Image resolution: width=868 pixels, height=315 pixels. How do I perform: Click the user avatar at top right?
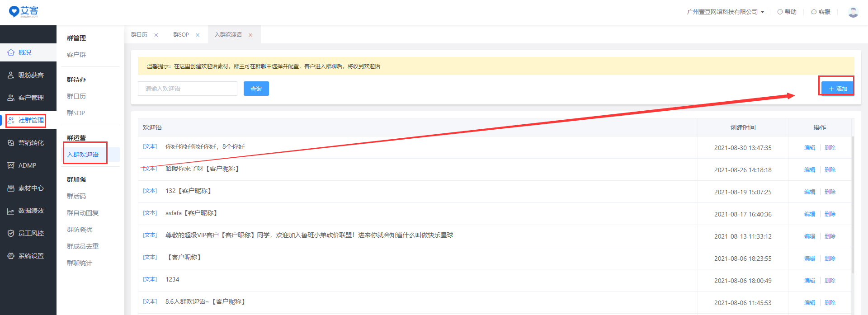[853, 12]
